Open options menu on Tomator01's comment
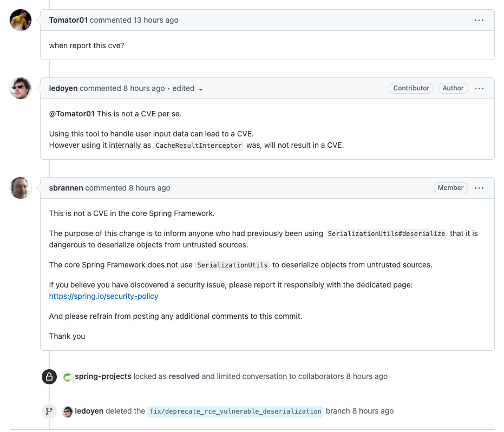This screenshot has height=432, width=504. point(479,21)
